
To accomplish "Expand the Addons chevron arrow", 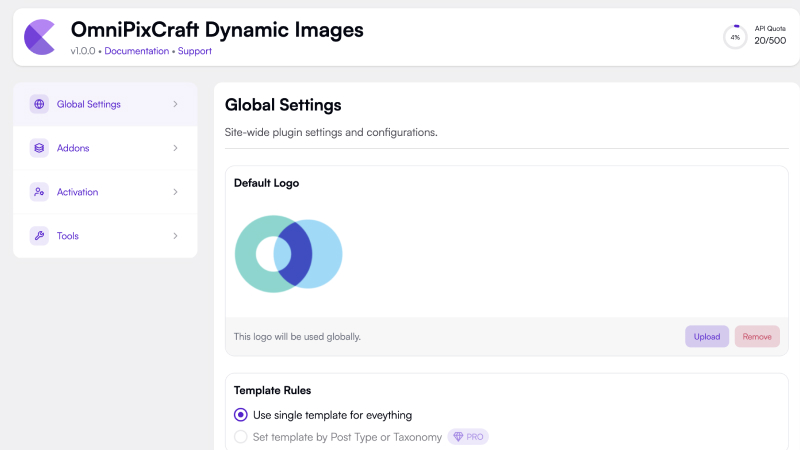I will [175, 148].
